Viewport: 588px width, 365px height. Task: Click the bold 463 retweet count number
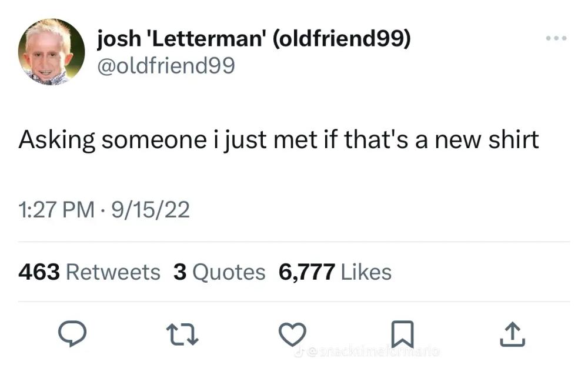39,272
